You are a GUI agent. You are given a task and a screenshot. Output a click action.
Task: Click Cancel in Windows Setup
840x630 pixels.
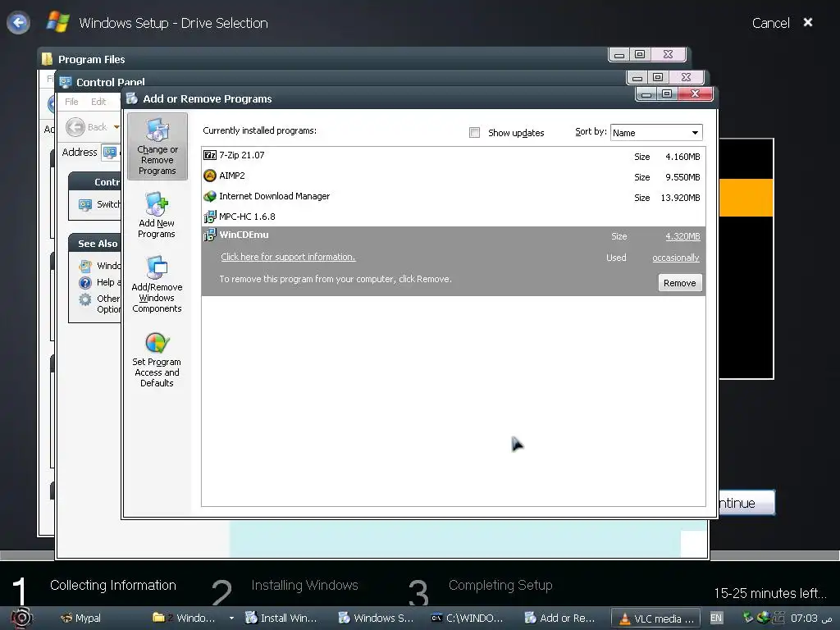pos(770,23)
